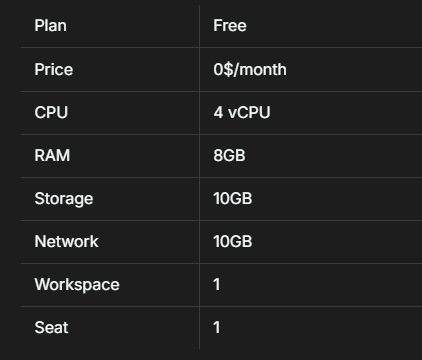The image size is (422, 360).
Task: Click the empty area right of 8GB
Action: (x=333, y=155)
